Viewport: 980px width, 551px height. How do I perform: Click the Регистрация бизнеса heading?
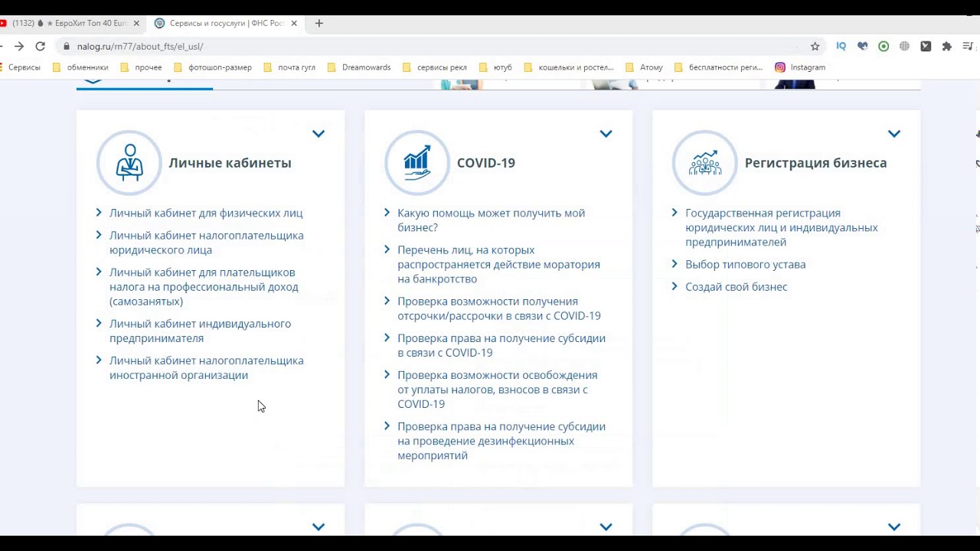click(x=815, y=163)
